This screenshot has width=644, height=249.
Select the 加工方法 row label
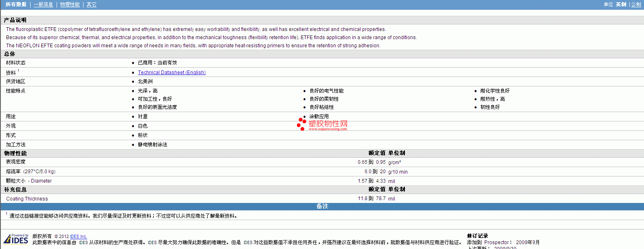click(x=15, y=145)
